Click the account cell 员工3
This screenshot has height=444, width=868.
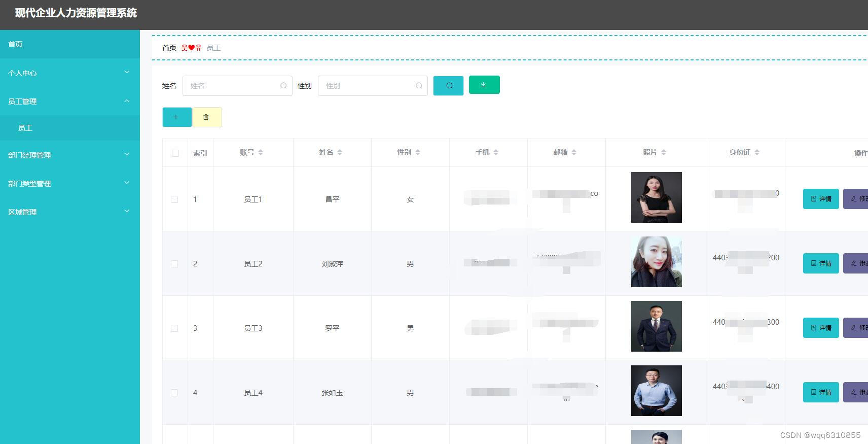253,328
